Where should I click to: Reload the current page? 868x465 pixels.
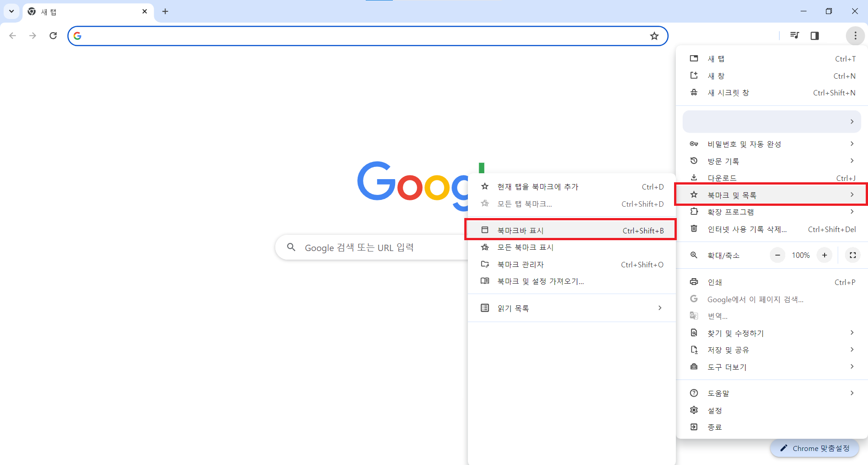(53, 36)
